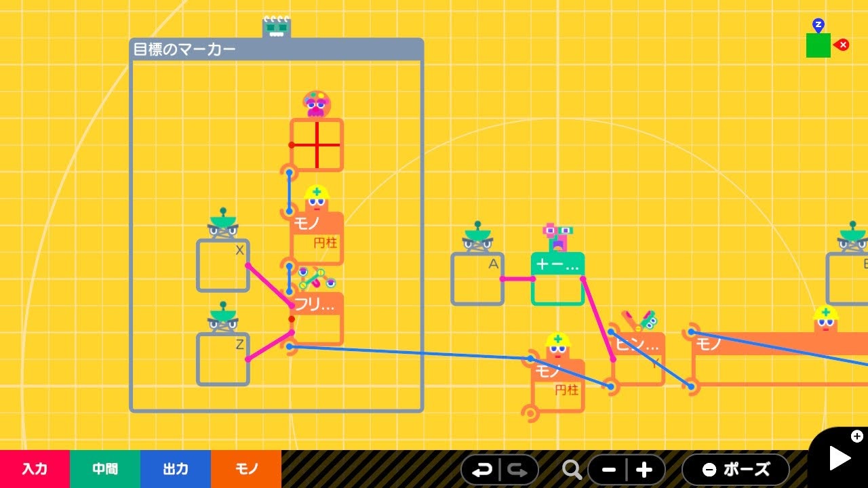Image resolution: width=868 pixels, height=488 pixels.
Task: Click the output port of Constant X
Action: [x=248, y=265]
